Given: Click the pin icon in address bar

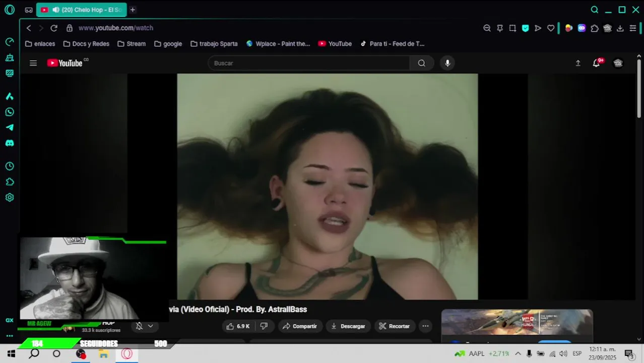Looking at the screenshot, I should [500, 28].
